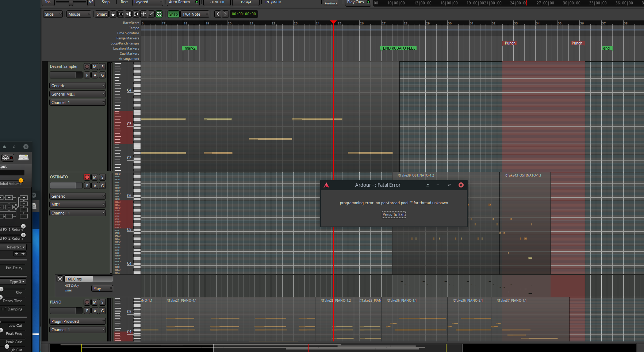Screen dimensions: 644x352
Task: Select the Cut scissors tool
Action: [x=129, y=14]
